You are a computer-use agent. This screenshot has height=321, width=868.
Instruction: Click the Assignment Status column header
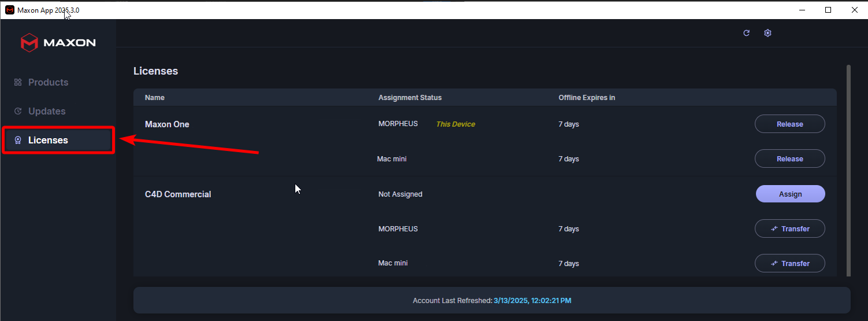(x=410, y=97)
